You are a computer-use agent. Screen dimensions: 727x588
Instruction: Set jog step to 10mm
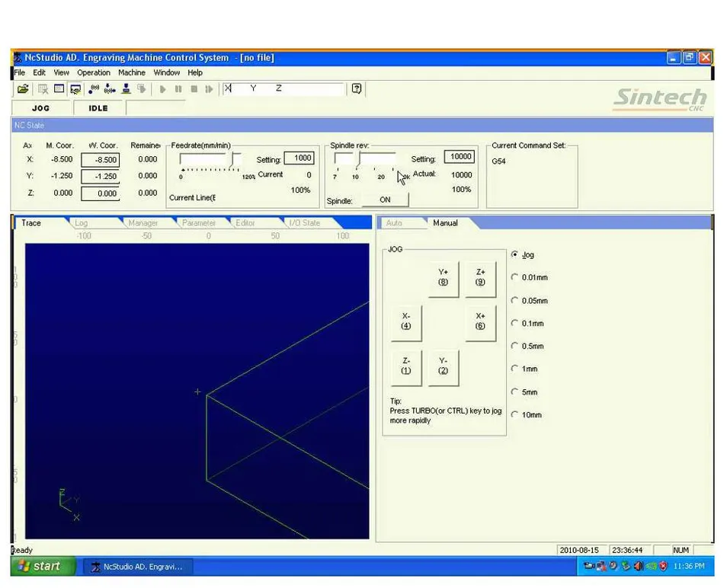[515, 414]
